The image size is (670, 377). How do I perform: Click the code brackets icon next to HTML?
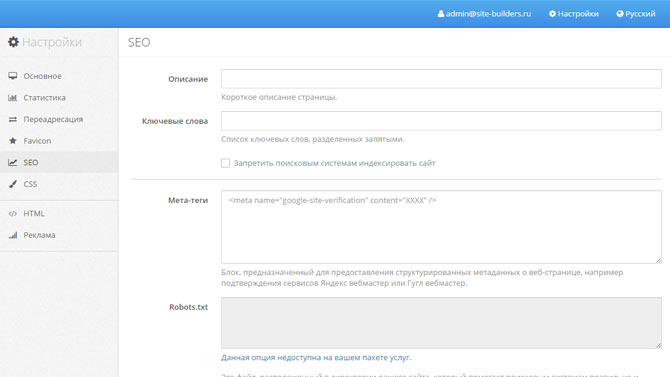[x=13, y=213]
